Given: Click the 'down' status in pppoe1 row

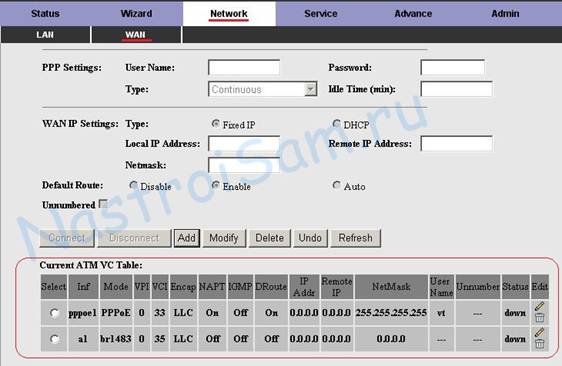Looking at the screenshot, I should point(515,313).
